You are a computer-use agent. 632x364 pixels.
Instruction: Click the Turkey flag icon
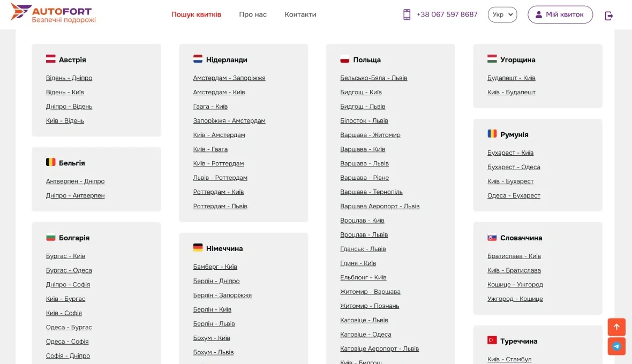pos(492,340)
